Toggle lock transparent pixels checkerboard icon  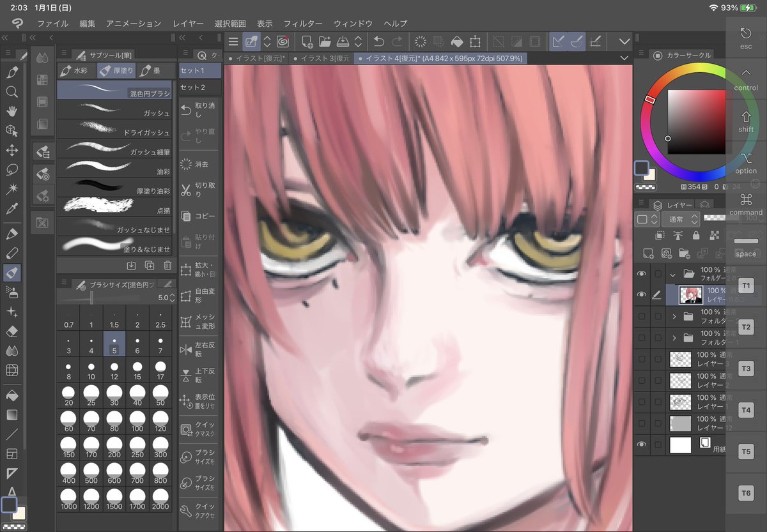(x=715, y=236)
